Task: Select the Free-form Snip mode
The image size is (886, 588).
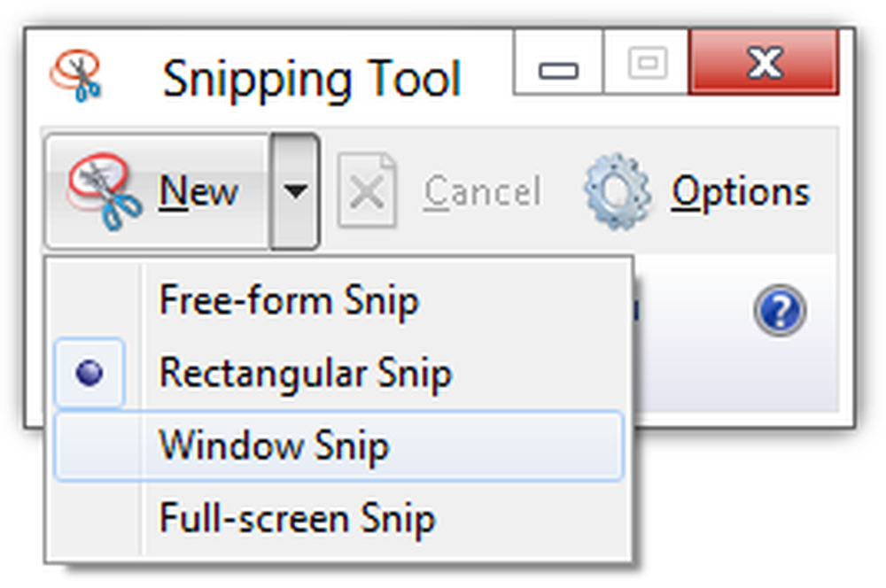Action: pyautogui.click(x=289, y=301)
